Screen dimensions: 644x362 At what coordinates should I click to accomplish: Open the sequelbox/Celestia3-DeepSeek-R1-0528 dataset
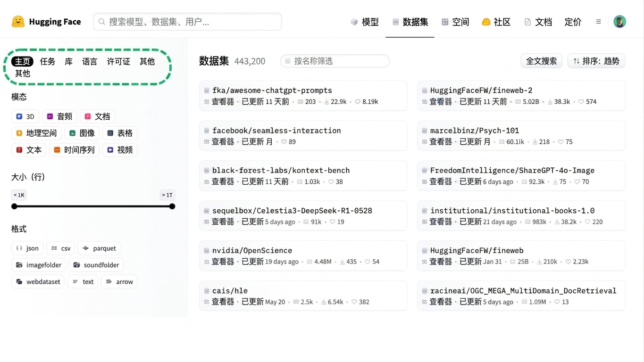[292, 211]
